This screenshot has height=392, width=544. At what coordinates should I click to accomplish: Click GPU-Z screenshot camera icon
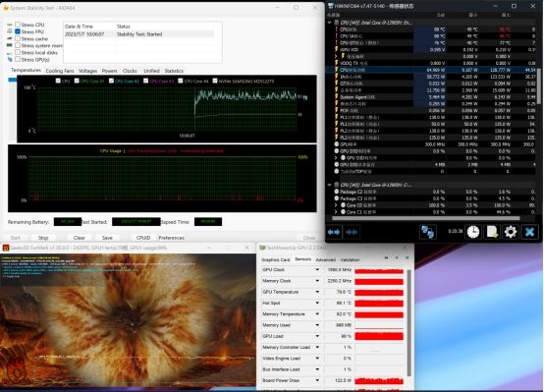tap(386, 258)
